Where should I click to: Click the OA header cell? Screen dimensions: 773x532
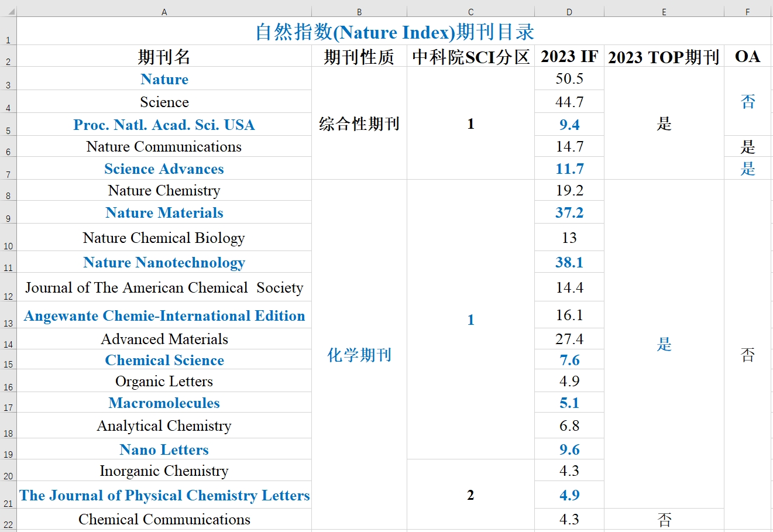point(748,56)
